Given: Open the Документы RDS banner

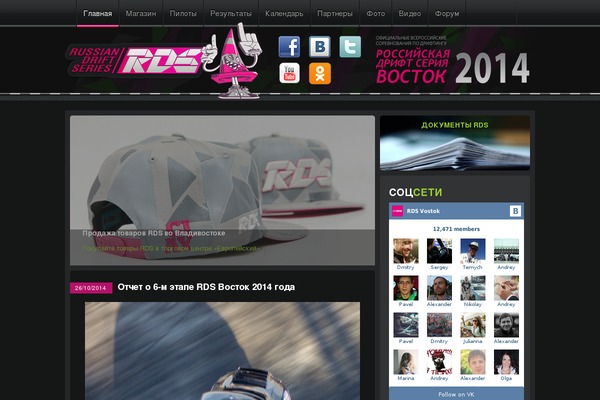Looking at the screenshot, I should [x=455, y=143].
